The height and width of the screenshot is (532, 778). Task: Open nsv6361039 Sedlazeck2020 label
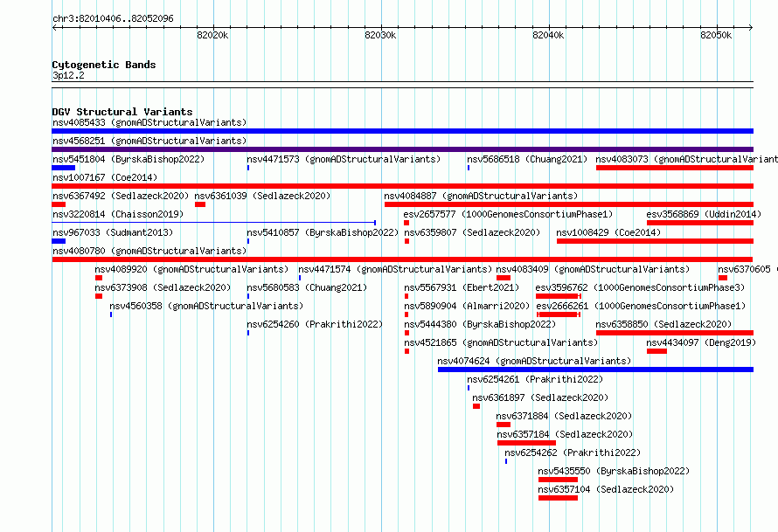[262, 196]
